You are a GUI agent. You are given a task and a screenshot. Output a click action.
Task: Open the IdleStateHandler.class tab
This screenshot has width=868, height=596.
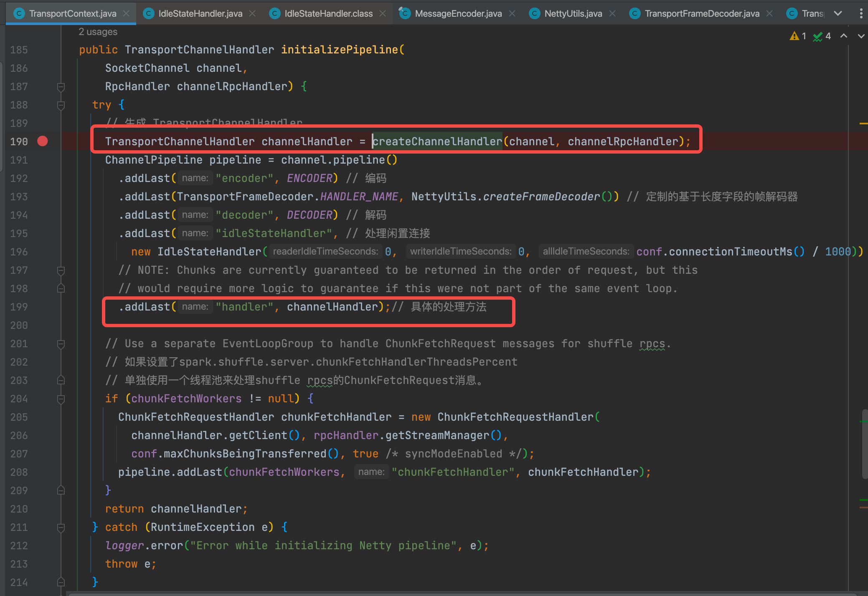pyautogui.click(x=329, y=13)
